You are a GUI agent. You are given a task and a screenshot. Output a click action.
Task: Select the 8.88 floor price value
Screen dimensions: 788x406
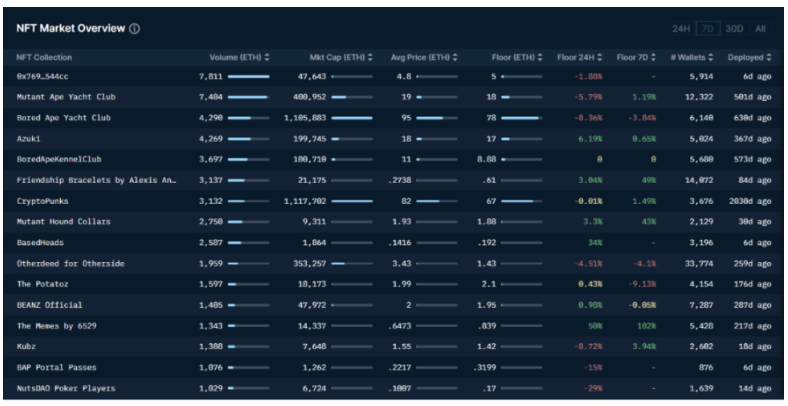pyautogui.click(x=486, y=159)
